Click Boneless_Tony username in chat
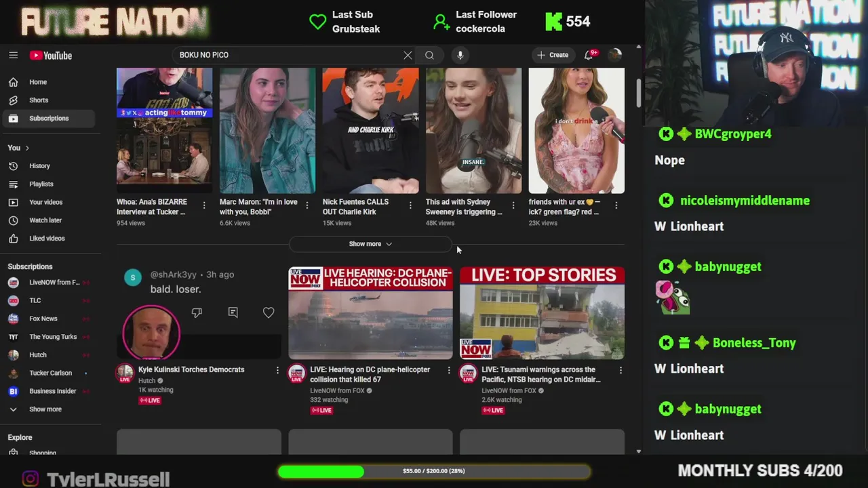The image size is (868, 488). 754,343
